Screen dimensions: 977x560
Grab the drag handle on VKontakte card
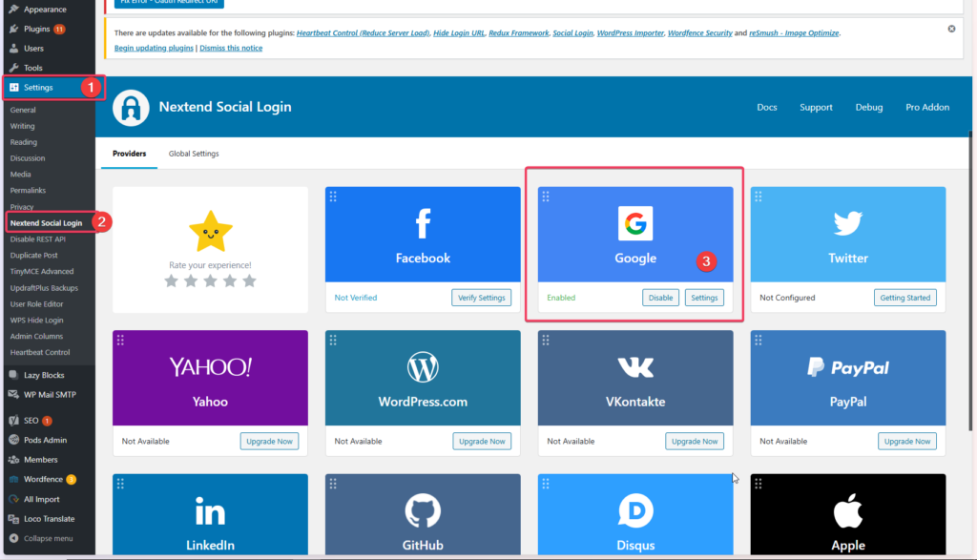click(x=546, y=341)
